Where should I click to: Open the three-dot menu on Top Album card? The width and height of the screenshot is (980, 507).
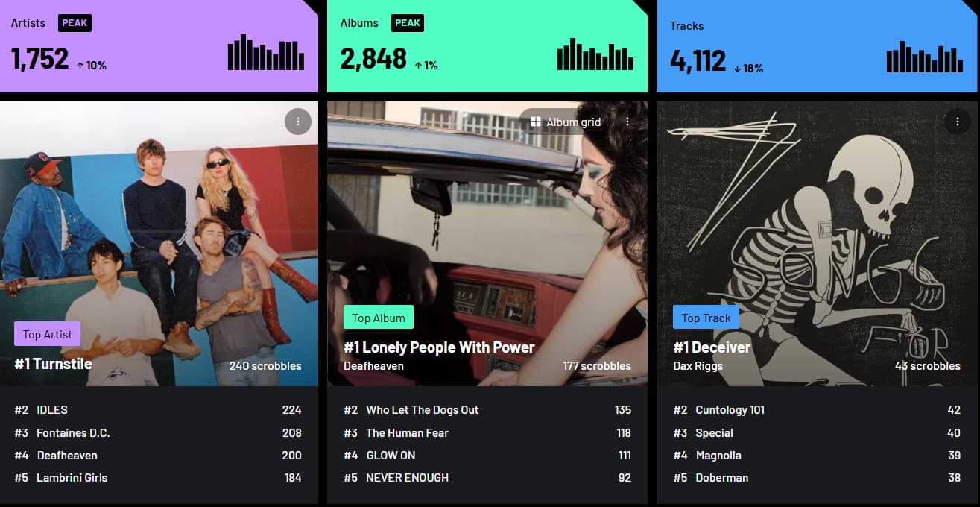tap(627, 122)
